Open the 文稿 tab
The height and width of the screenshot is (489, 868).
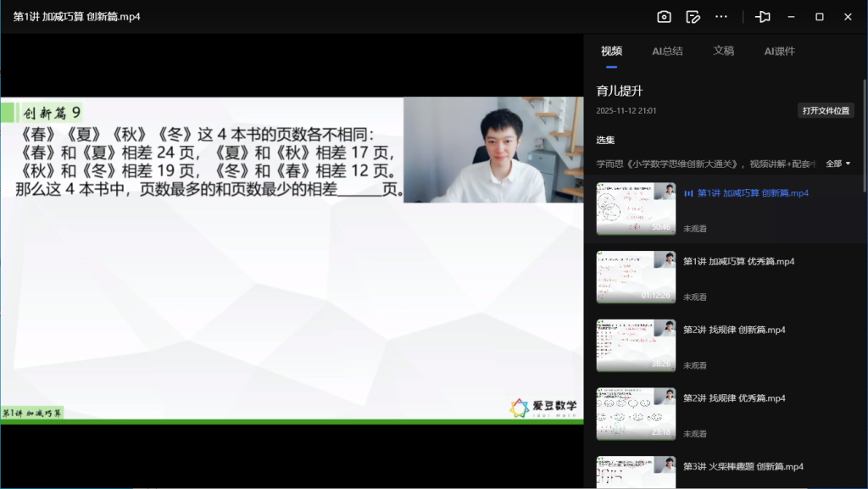(x=724, y=50)
